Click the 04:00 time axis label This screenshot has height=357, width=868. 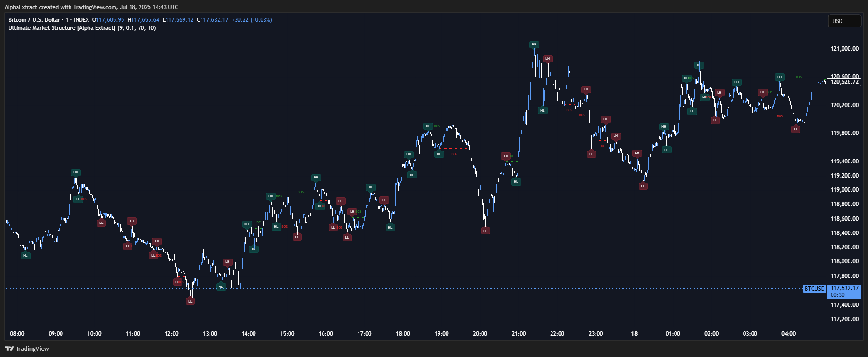(789, 334)
